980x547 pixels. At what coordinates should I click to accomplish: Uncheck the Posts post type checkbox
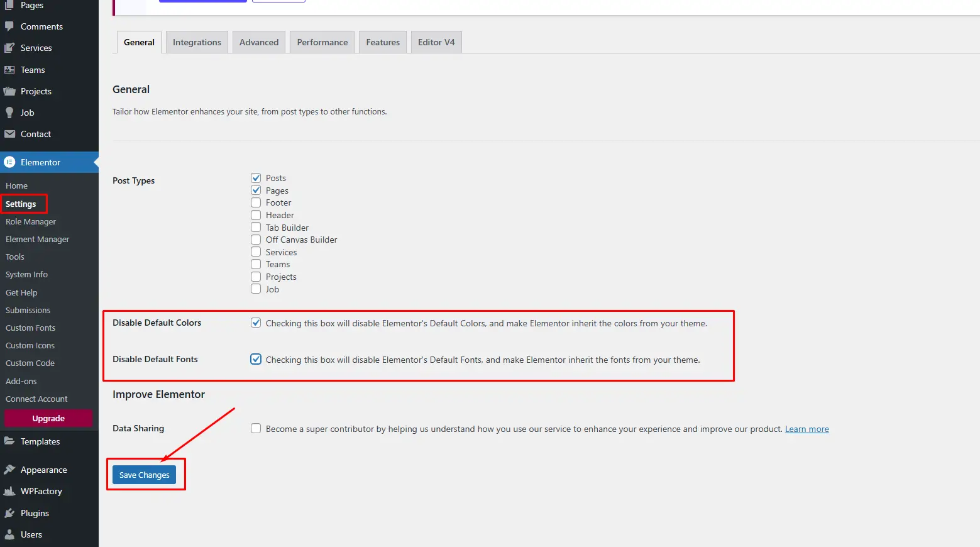(x=256, y=178)
